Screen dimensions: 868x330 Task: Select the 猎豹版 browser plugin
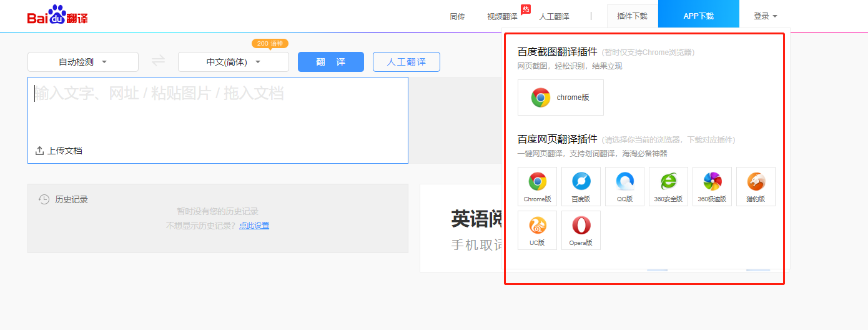(756, 186)
